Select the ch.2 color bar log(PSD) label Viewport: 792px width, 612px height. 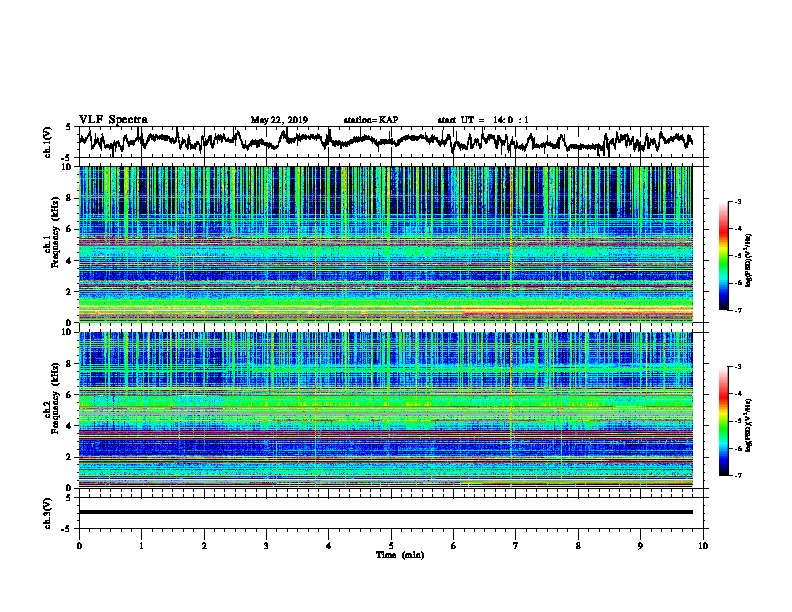[x=749, y=425]
